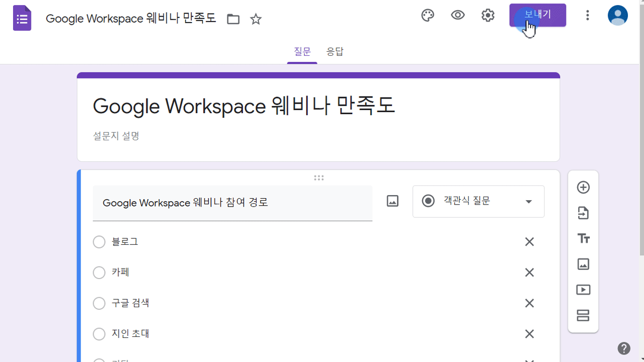Open the help question mark
The width and height of the screenshot is (644, 362).
[x=624, y=348]
